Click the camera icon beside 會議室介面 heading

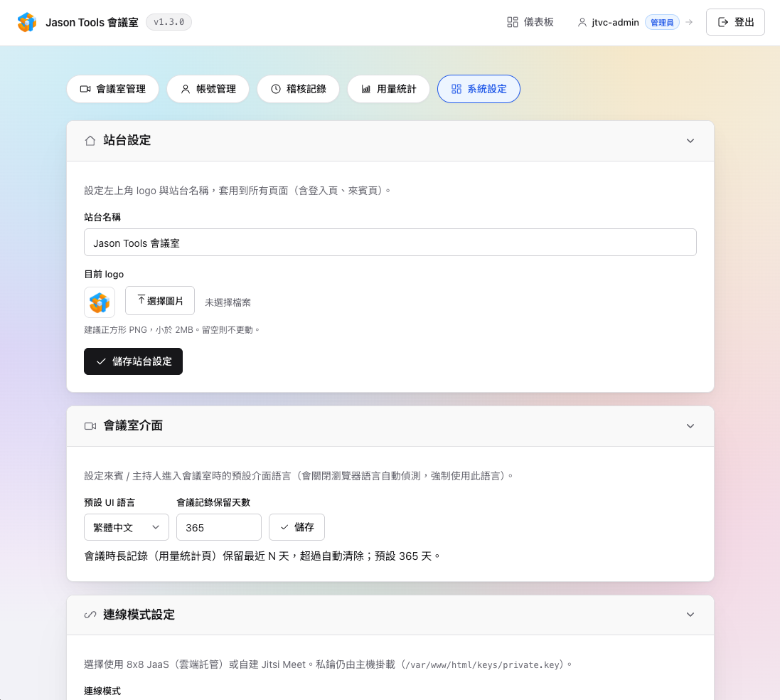(x=90, y=426)
